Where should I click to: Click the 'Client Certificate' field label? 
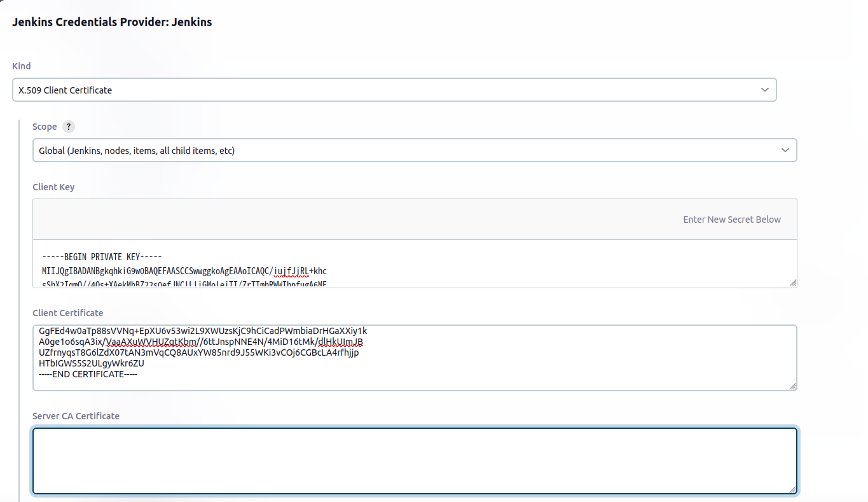click(68, 313)
